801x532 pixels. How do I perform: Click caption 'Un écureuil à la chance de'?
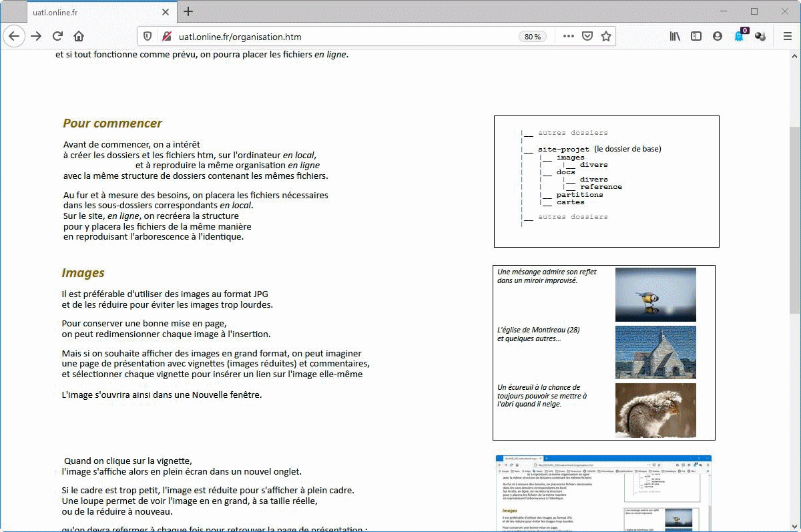coord(539,387)
